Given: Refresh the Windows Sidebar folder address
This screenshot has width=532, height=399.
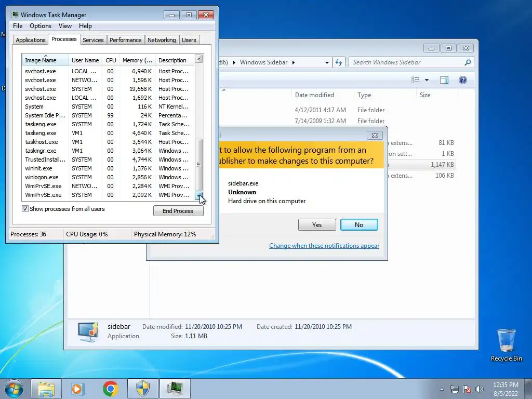Looking at the screenshot, I should (x=339, y=62).
